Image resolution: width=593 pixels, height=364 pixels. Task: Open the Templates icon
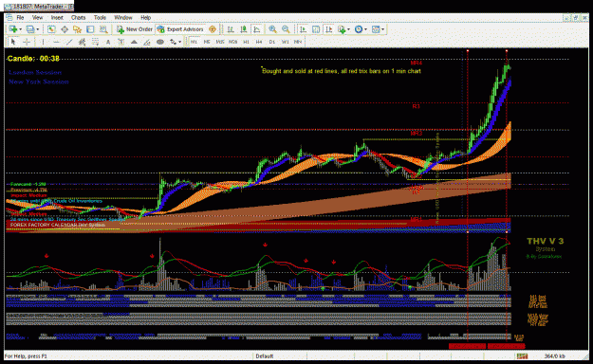pos(376,29)
